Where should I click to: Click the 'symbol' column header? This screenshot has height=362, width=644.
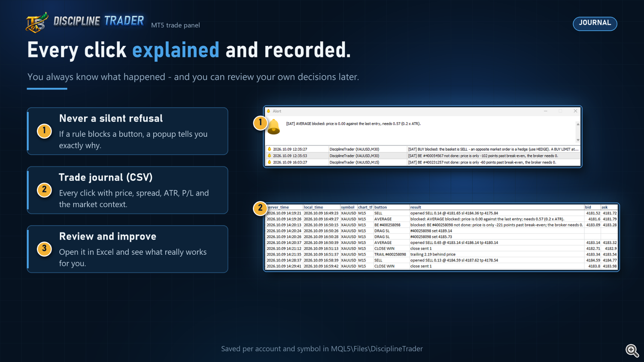pyautogui.click(x=348, y=207)
